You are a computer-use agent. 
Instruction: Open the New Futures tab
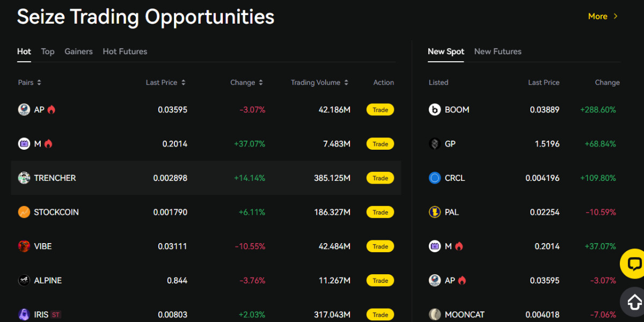(x=497, y=52)
